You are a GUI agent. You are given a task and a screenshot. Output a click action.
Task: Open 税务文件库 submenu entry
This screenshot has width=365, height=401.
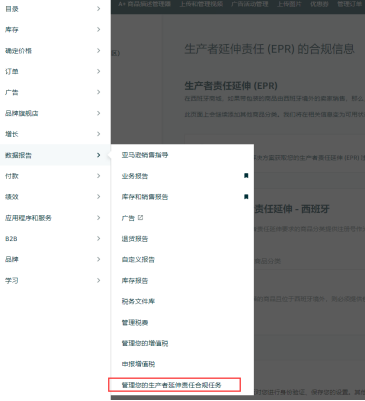click(138, 301)
